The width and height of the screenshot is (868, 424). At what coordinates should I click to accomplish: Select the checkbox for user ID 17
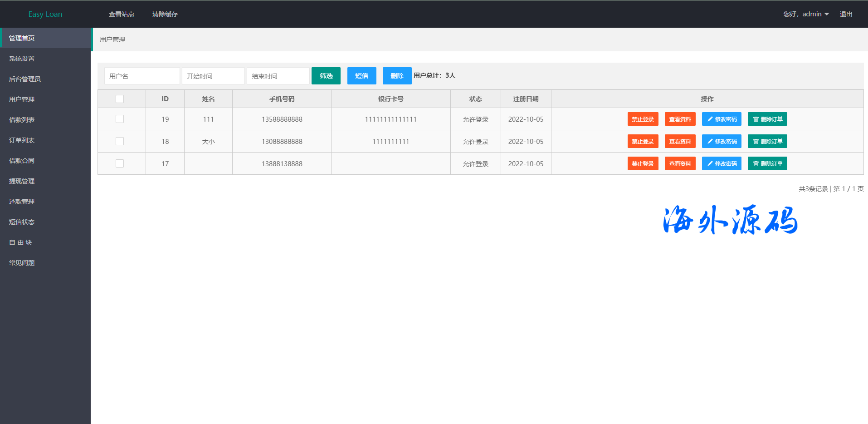pos(120,163)
